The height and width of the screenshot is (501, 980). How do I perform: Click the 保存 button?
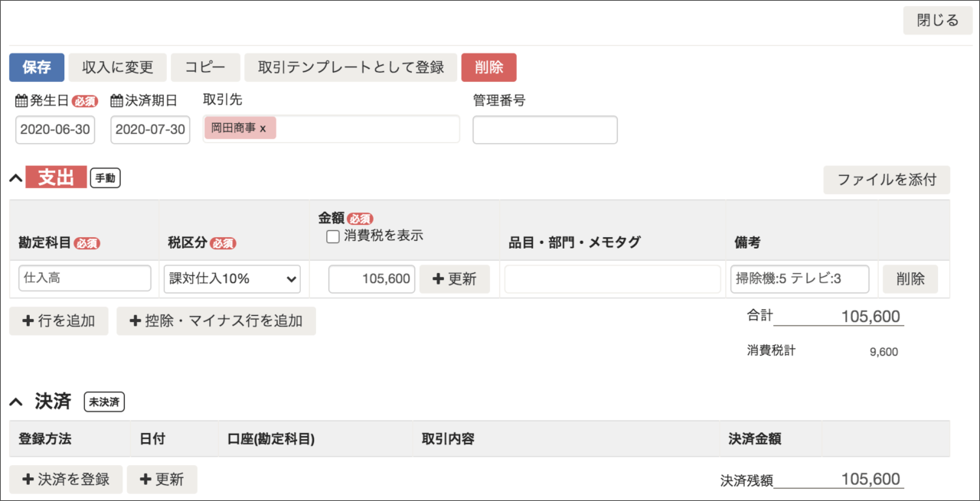[x=37, y=67]
